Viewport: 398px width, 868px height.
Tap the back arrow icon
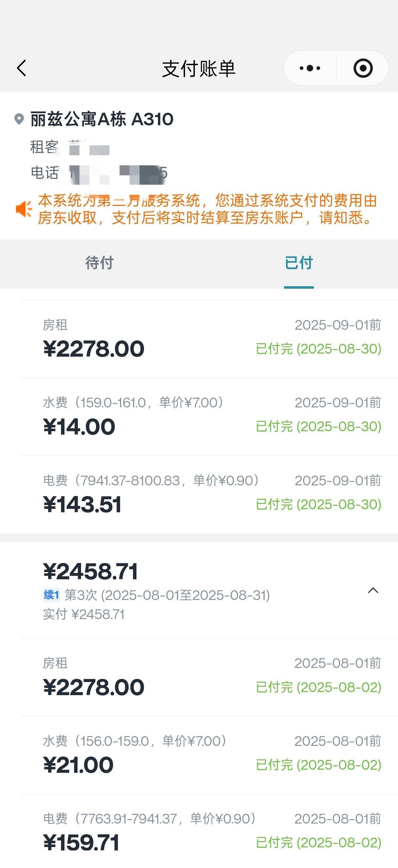(22, 68)
